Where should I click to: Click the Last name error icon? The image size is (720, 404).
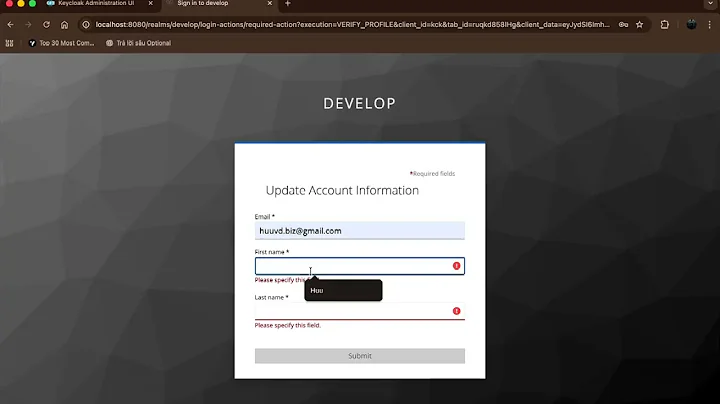click(x=456, y=311)
